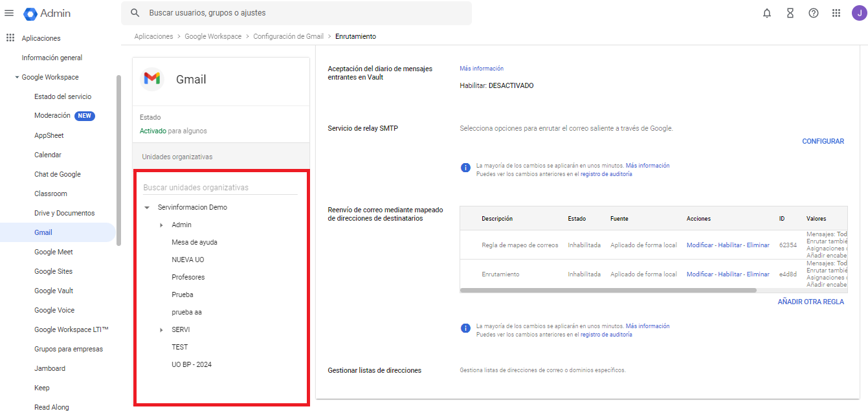Click Aplicaciones in the breadcrumb

(x=153, y=36)
